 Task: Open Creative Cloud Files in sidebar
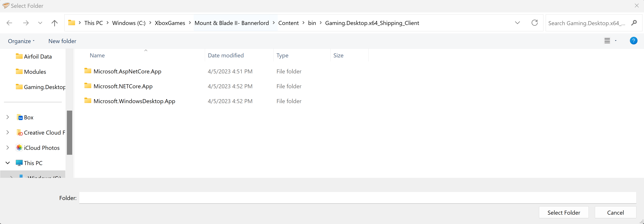(x=44, y=132)
